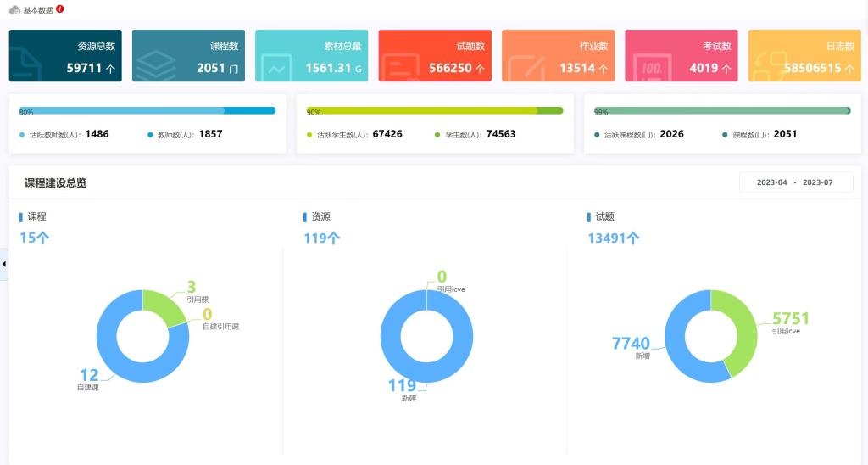This screenshot has height=465, width=868.
Task: Click the teacher activity 80% progress bar
Action: (147, 111)
